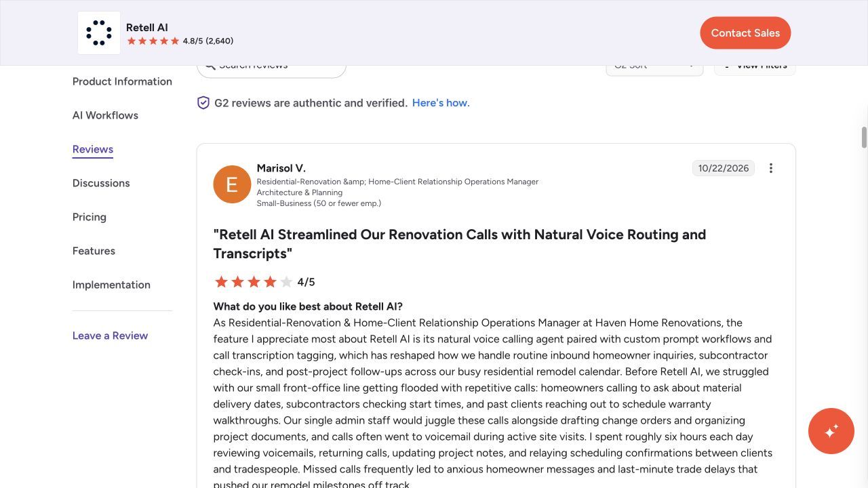This screenshot has width=868, height=488.
Task: Click "Small-Business (50 or fewer emp.)" text
Action: pos(319,203)
